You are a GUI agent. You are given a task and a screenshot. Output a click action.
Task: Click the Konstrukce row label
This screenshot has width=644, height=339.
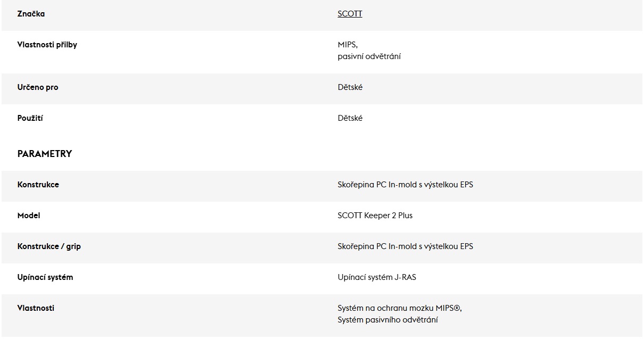pos(38,185)
